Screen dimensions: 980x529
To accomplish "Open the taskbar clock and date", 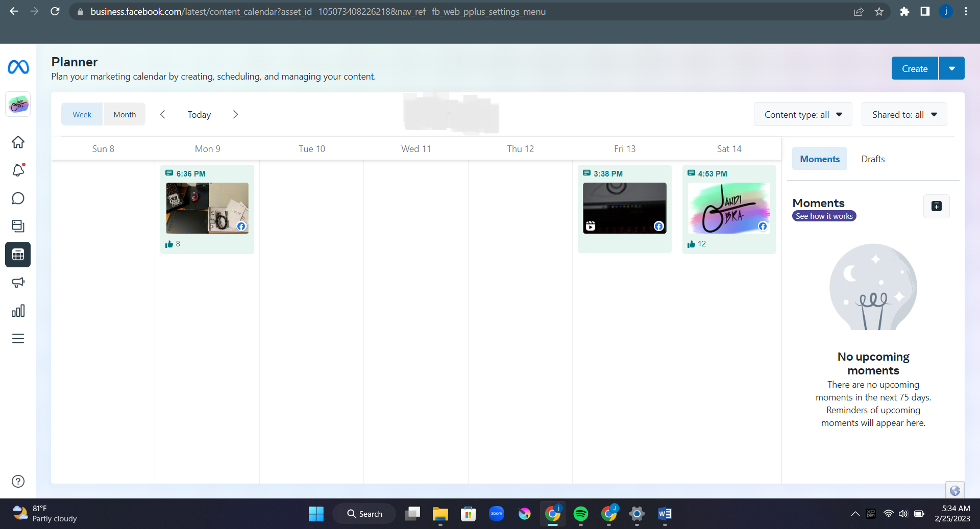I will coord(952,514).
